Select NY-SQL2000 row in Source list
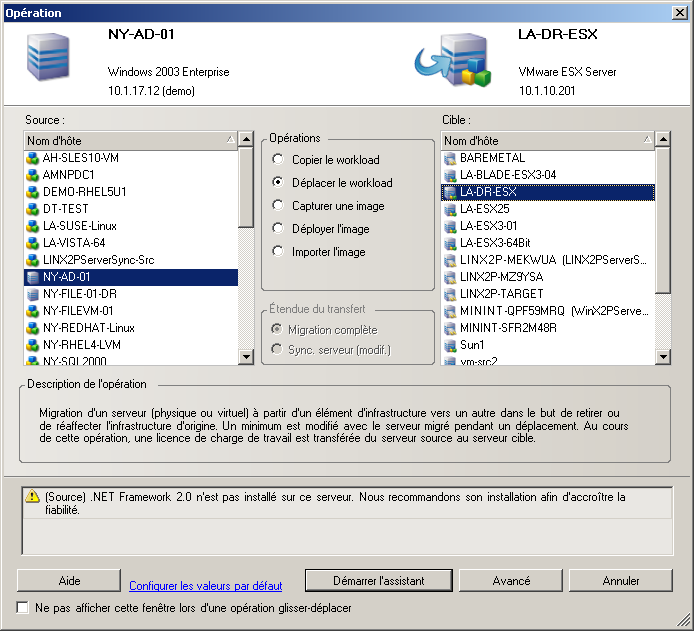The width and height of the screenshot is (694, 631). point(131,360)
